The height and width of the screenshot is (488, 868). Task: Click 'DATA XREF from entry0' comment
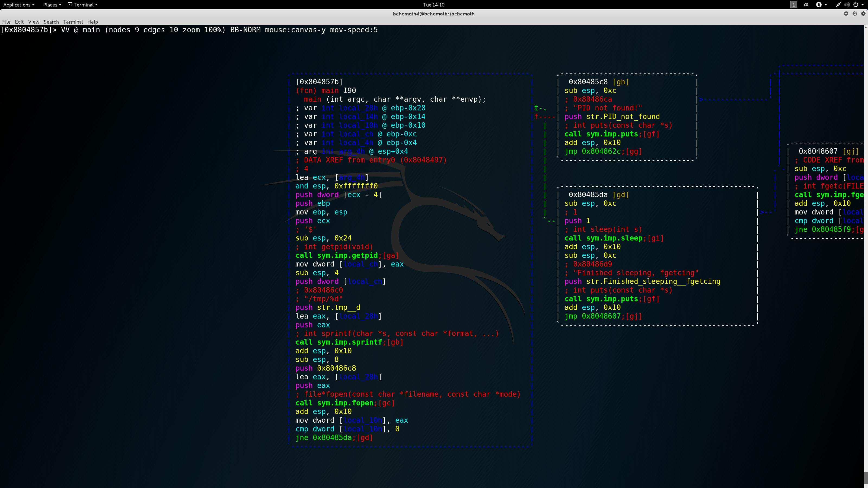click(x=371, y=160)
